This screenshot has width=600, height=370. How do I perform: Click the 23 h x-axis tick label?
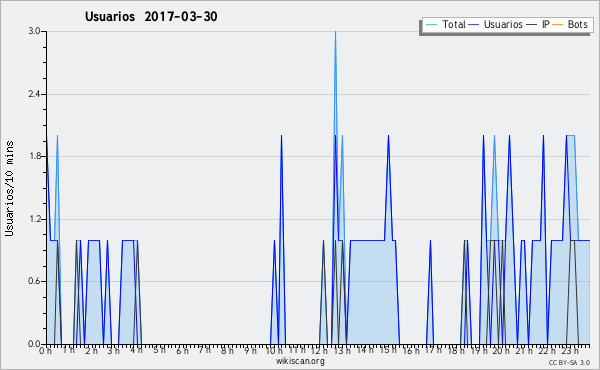[569, 351]
